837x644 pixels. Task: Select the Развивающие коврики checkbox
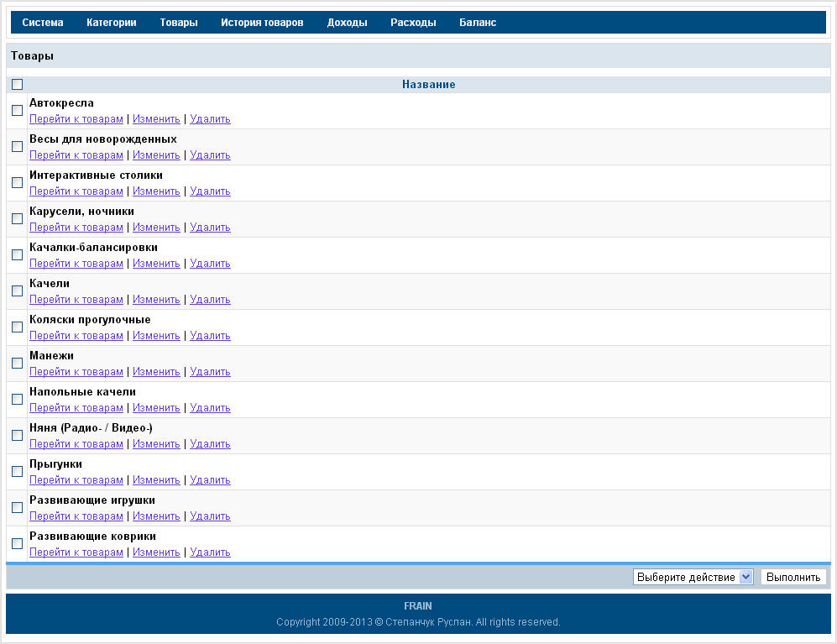17,543
